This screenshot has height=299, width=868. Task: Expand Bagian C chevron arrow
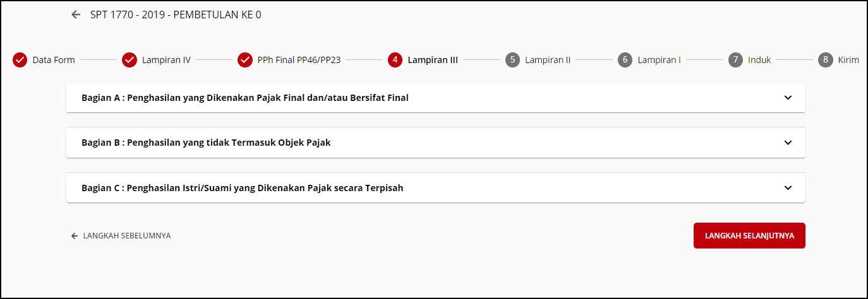click(788, 188)
